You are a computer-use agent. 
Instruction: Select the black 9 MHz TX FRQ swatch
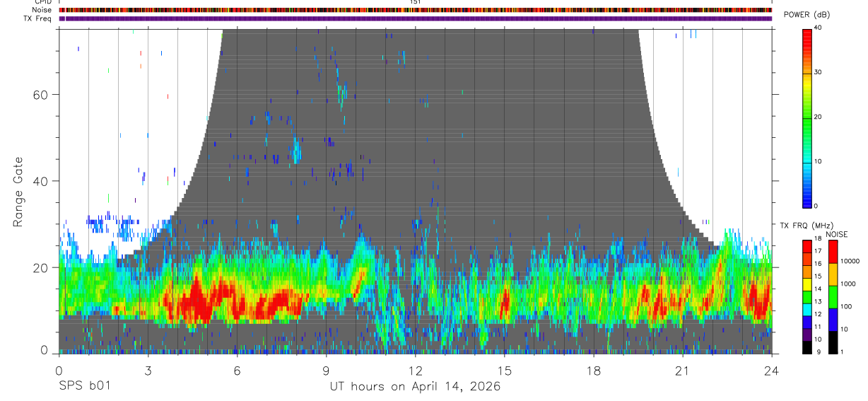807,348
